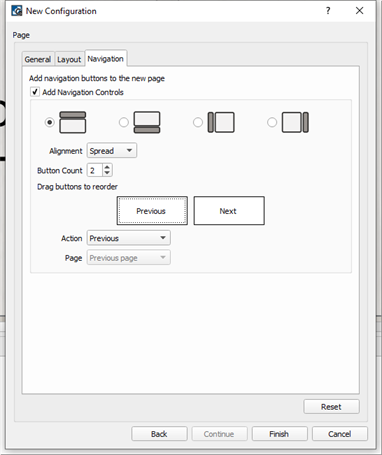Select the top navigation bar layout icon
The image size is (382, 455).
(73, 122)
